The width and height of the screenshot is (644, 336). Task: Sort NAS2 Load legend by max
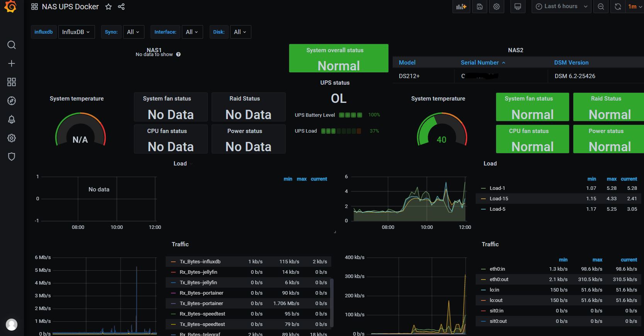[x=612, y=179]
